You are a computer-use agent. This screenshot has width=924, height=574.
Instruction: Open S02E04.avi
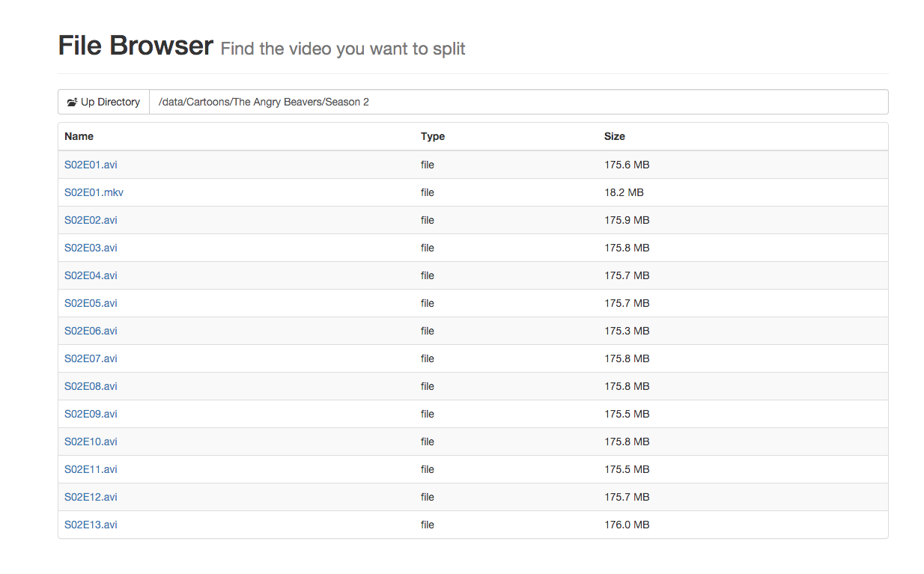click(x=91, y=275)
